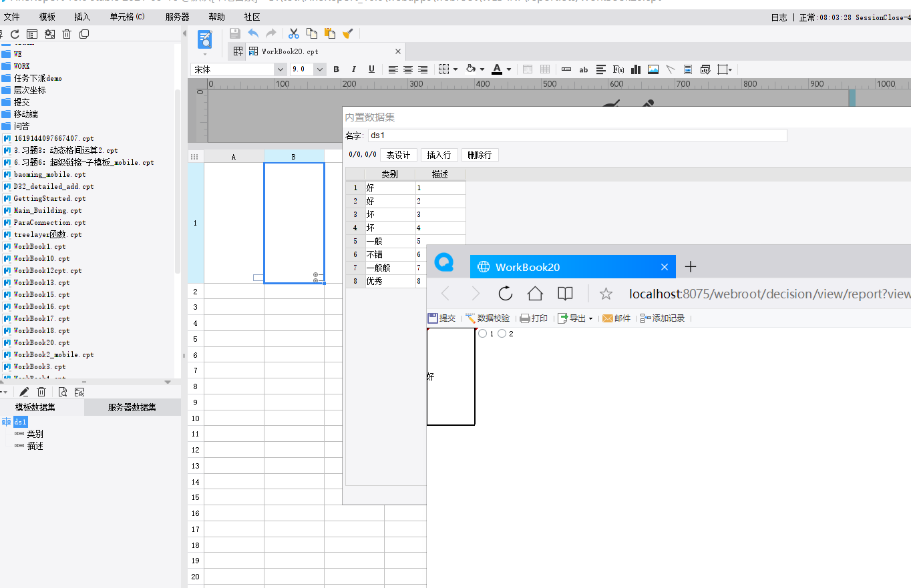This screenshot has width=911, height=588.
Task: Click the 删除行 button
Action: point(480,155)
